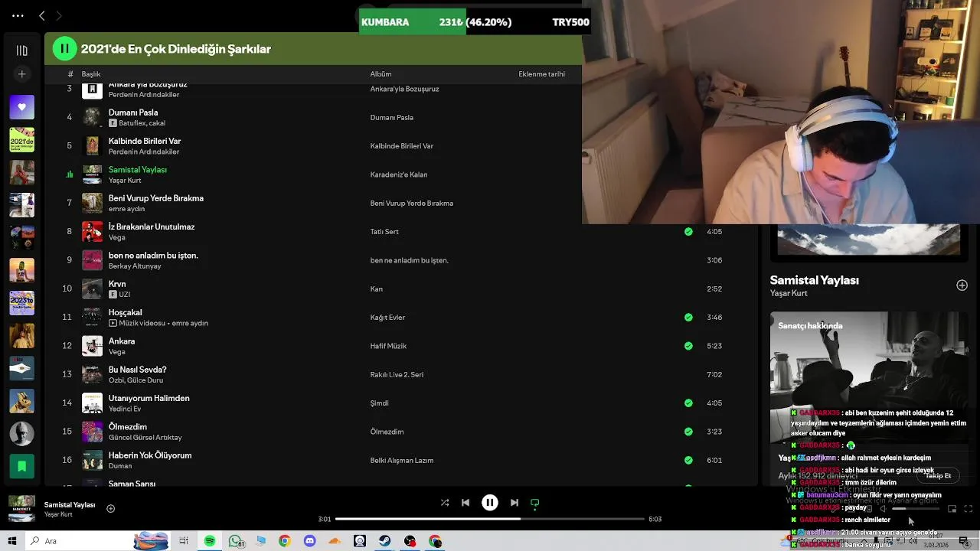Go forward with the right arrow
Screen dimensions: 980x551
[59, 15]
